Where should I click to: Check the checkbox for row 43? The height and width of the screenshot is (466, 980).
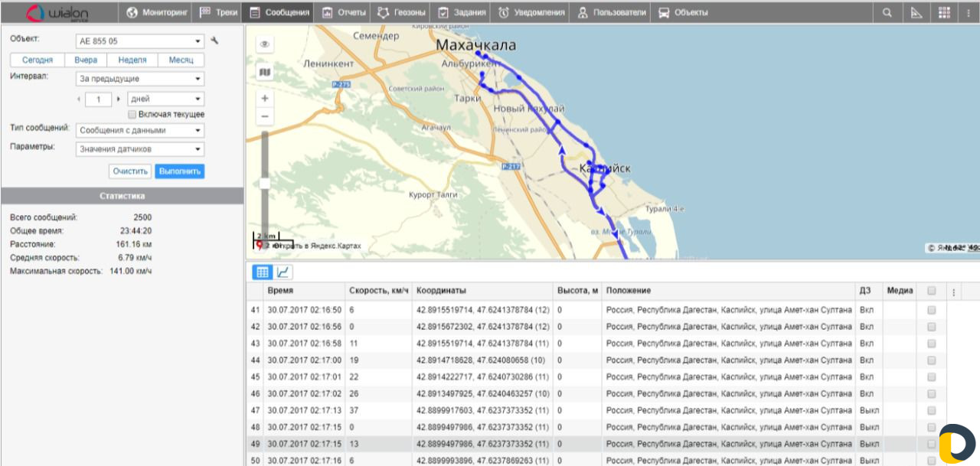(x=932, y=344)
